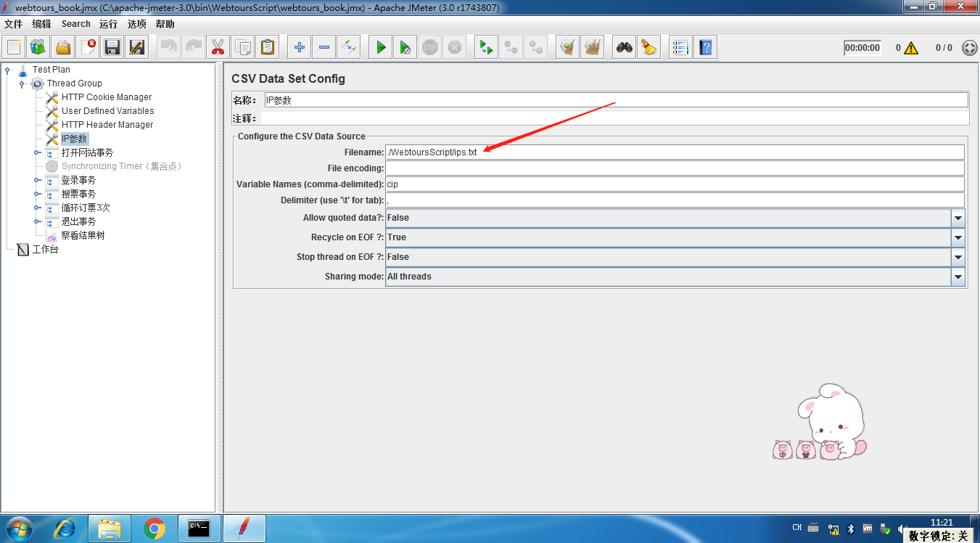Save the test plan with floppy icon
This screenshot has height=543, width=980.
(112, 48)
